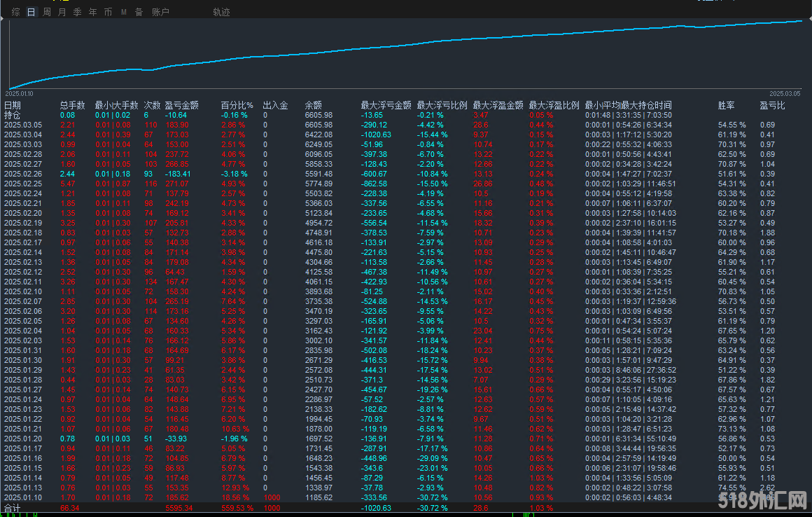The height and width of the screenshot is (517, 812).
Task: Click the 2025.01.10 chart start date label
Action: pos(19,94)
